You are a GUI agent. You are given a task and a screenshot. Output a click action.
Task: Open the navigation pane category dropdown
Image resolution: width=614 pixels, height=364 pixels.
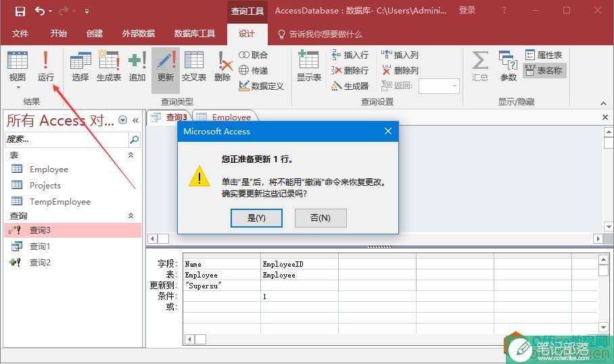pos(122,120)
